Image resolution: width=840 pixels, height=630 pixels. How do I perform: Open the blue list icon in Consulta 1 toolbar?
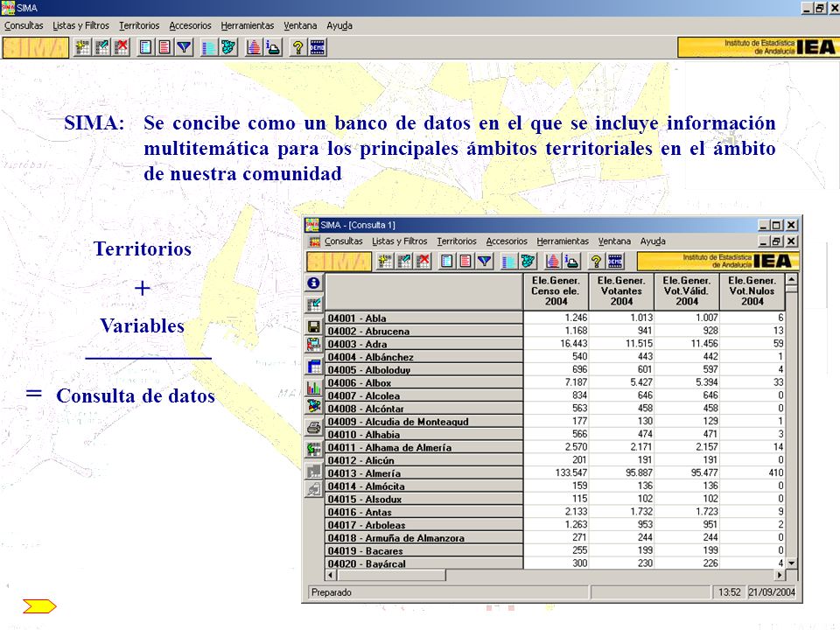pyautogui.click(x=447, y=262)
